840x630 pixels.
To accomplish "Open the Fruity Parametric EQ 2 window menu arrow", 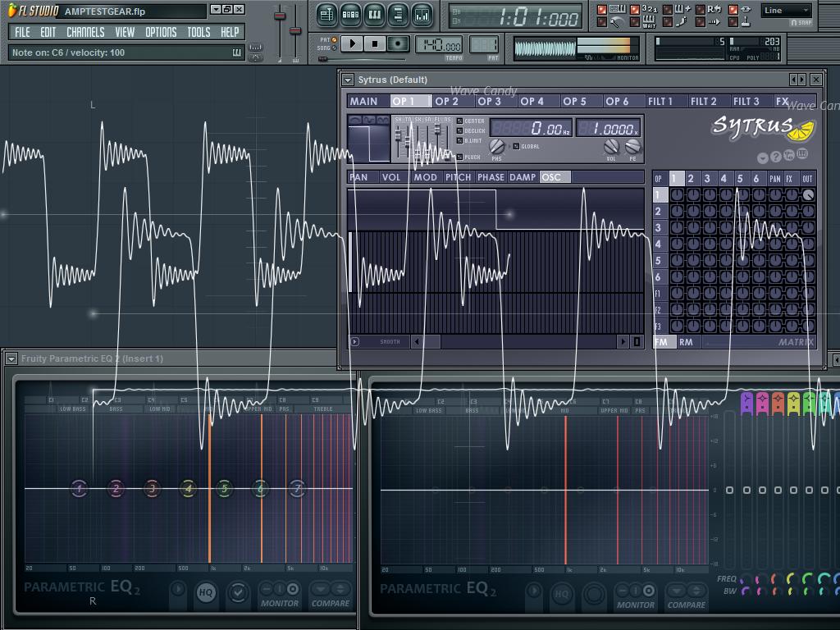I will (11, 359).
